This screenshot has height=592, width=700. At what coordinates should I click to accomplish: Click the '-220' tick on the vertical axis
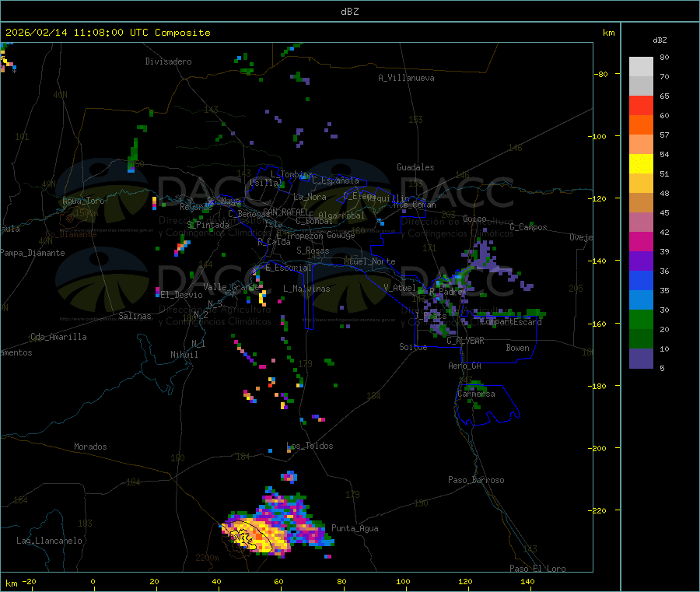point(597,511)
